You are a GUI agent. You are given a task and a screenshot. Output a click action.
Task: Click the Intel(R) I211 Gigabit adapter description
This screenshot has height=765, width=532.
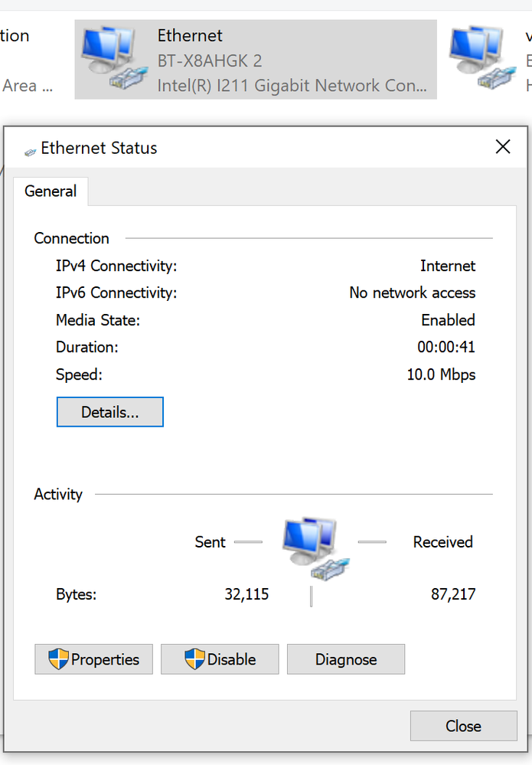point(292,86)
